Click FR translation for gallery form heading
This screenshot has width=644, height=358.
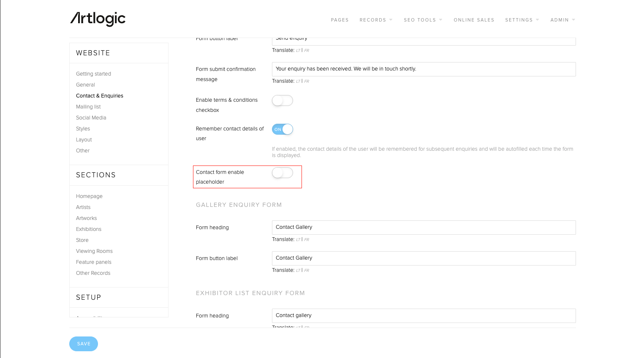point(307,240)
